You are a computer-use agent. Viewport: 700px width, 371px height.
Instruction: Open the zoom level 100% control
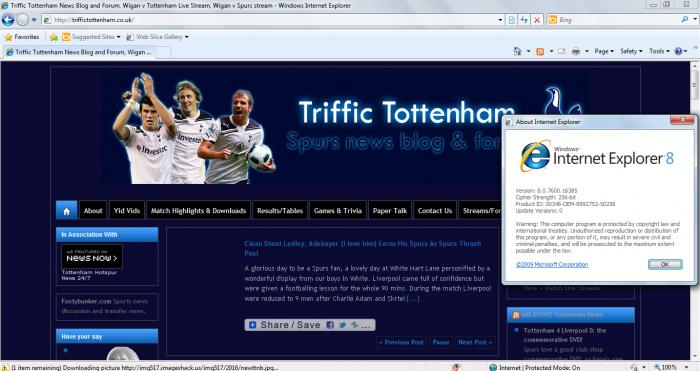[671, 367]
